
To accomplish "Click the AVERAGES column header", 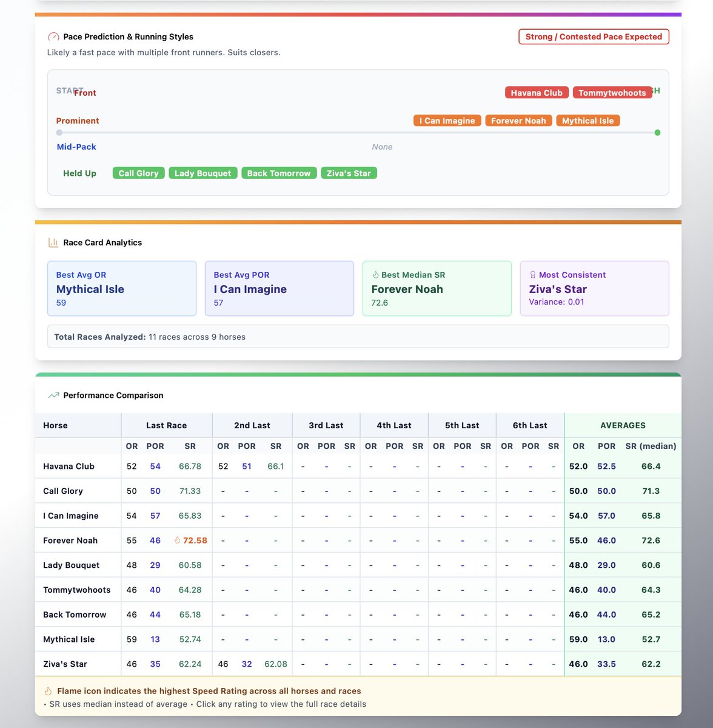I will [x=623, y=425].
